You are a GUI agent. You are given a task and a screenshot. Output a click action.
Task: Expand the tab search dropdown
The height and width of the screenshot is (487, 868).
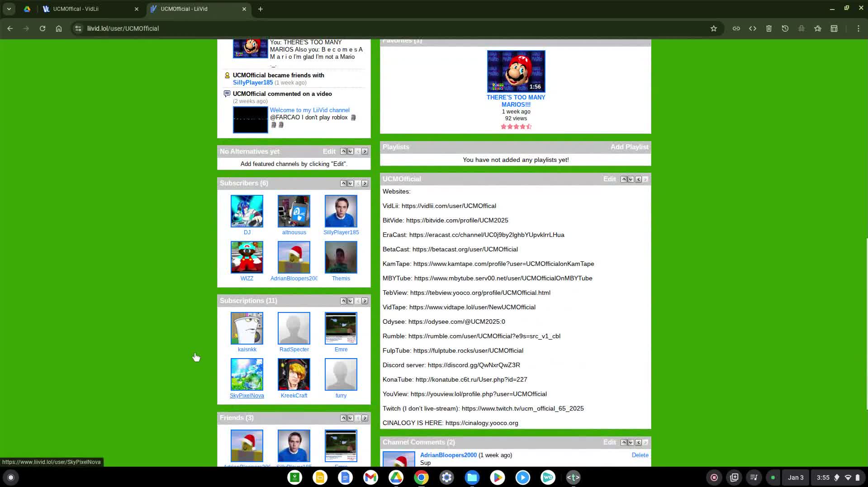click(x=9, y=9)
